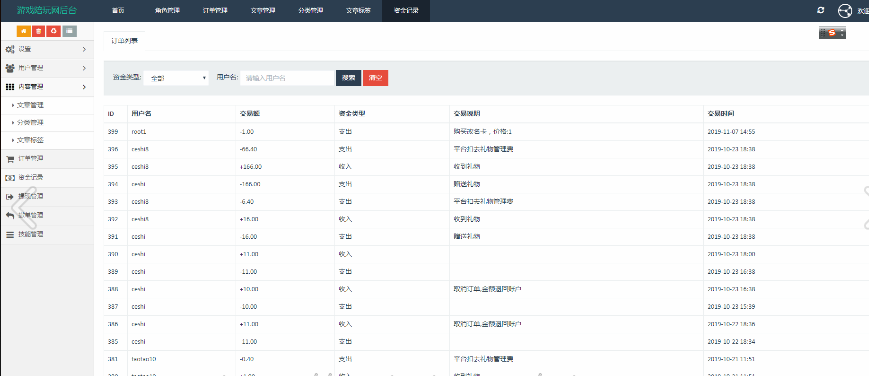
Task: Click the red clear button
Action: click(376, 78)
